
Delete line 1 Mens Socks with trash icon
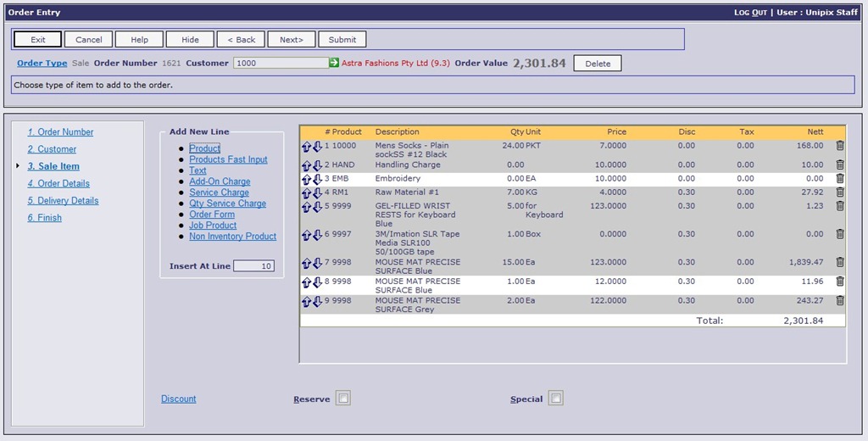(x=840, y=146)
